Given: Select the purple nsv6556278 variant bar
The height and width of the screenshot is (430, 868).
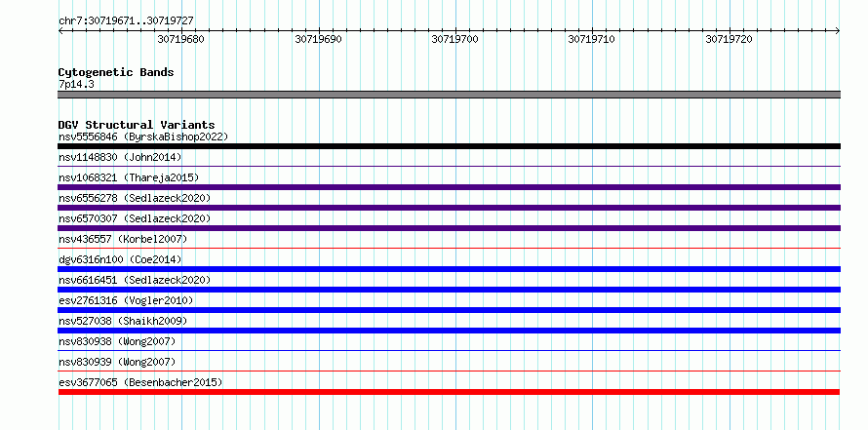Looking at the screenshot, I should click(449, 208).
